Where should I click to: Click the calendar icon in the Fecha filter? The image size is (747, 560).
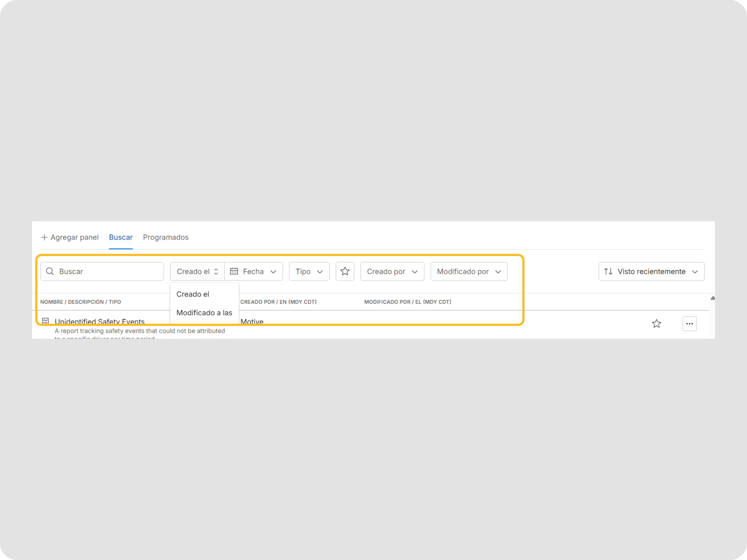234,271
